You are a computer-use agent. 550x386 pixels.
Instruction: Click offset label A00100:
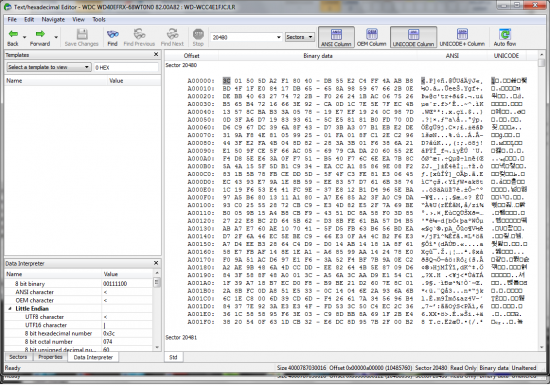200,205
